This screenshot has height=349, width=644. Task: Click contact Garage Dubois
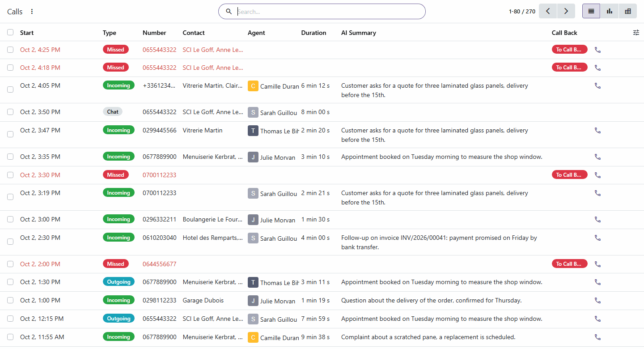point(203,300)
